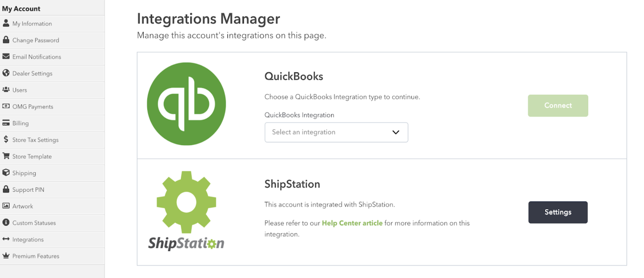This screenshot has height=278, width=644.
Task: Open ShipStation Settings button
Action: tap(558, 212)
